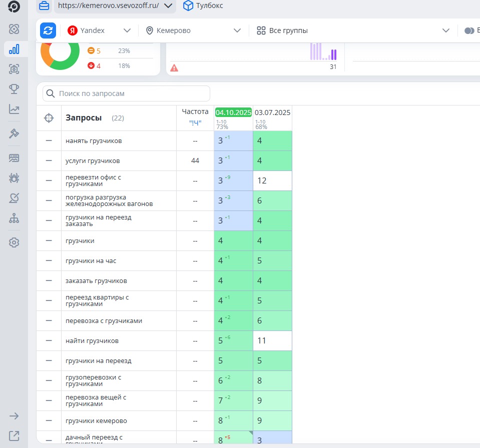
Task: Open the gavel auction sidebar icon
Action: 14,133
